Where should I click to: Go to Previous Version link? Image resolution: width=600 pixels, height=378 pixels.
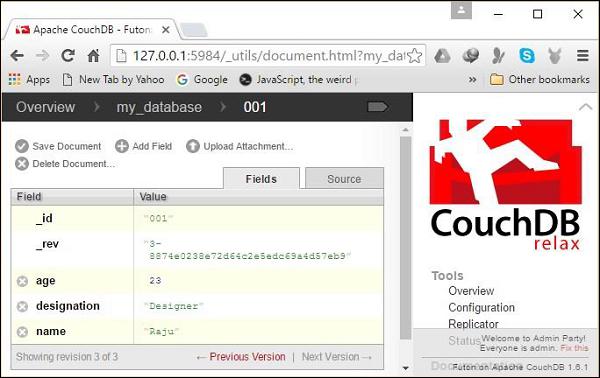[247, 357]
